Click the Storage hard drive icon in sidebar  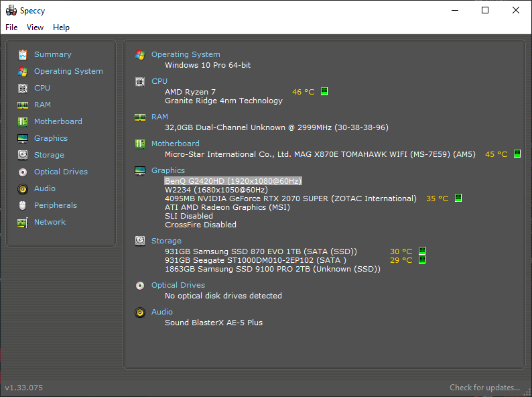[x=23, y=155]
